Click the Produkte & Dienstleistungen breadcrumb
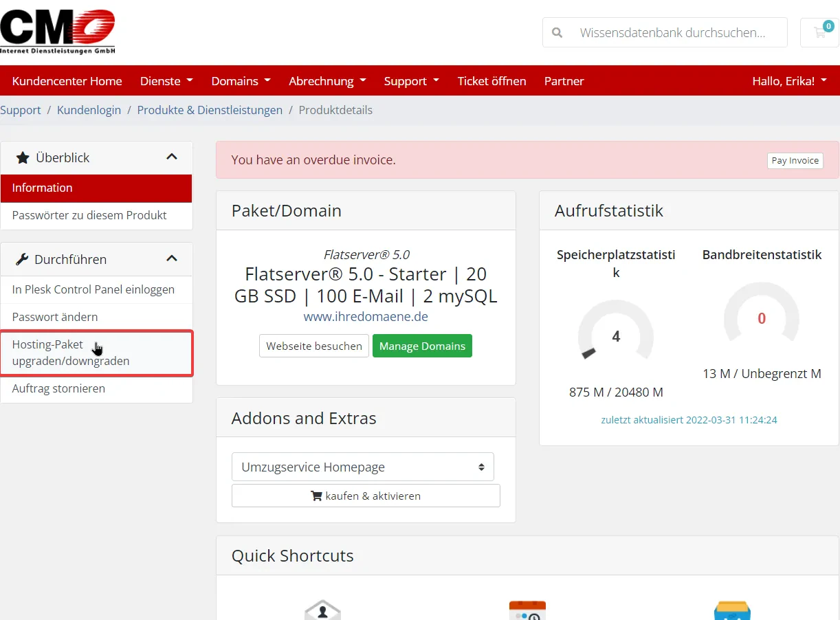 210,110
